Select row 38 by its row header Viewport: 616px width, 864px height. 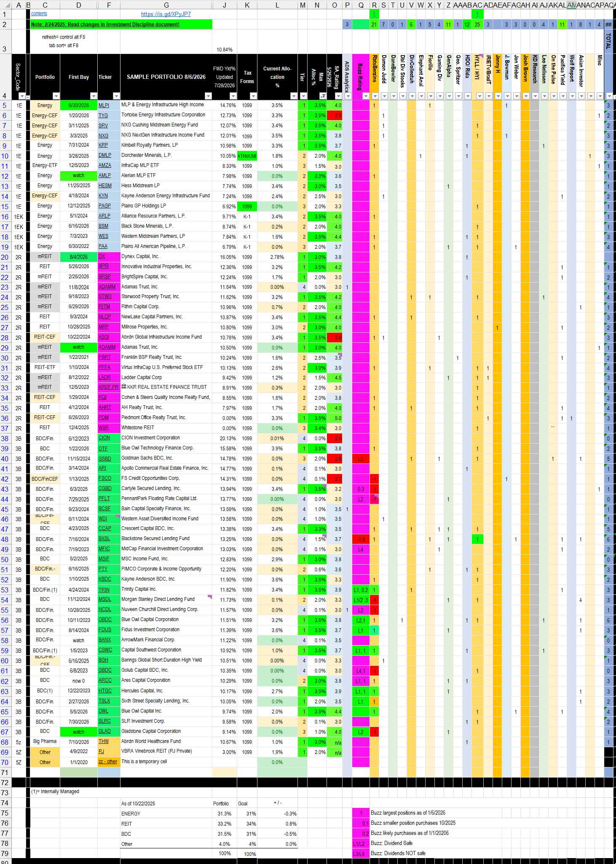(5, 439)
